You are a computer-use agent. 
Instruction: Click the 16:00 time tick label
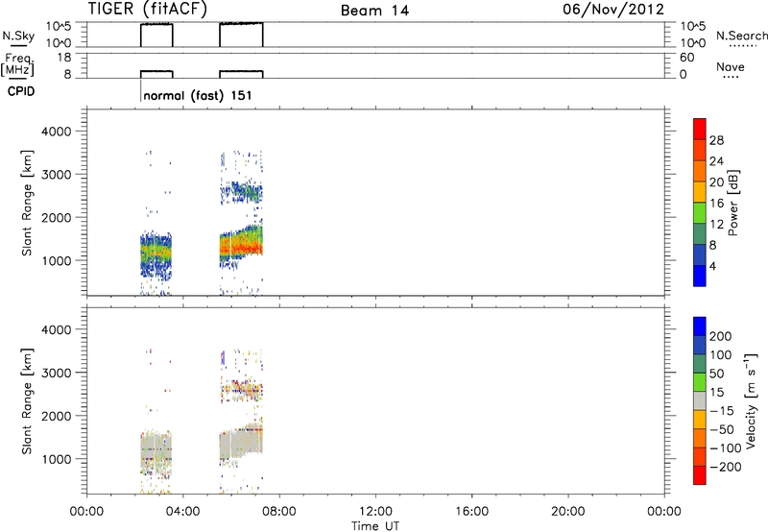click(x=471, y=512)
